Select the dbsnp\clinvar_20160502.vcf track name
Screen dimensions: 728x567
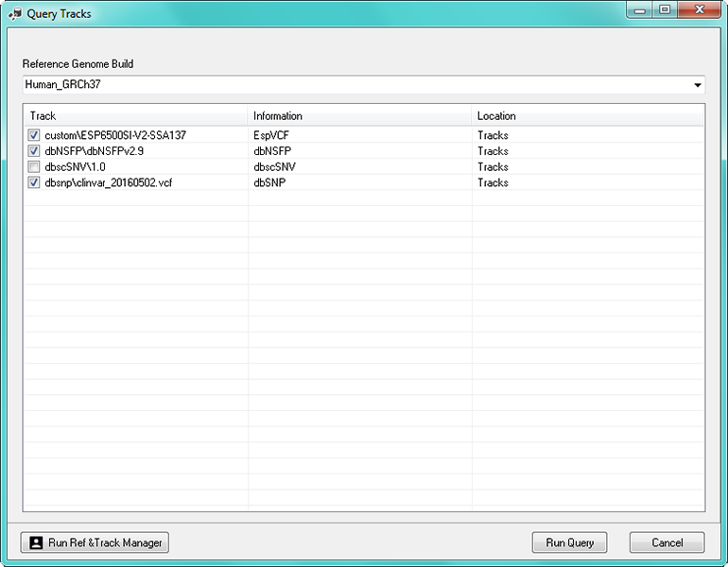[109, 182]
